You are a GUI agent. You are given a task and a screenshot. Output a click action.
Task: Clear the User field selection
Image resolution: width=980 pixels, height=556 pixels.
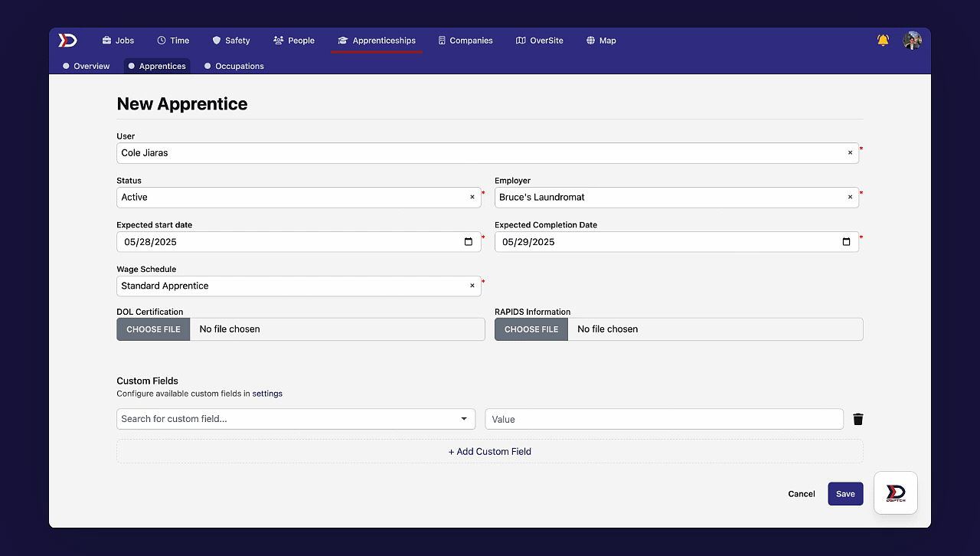pos(850,152)
